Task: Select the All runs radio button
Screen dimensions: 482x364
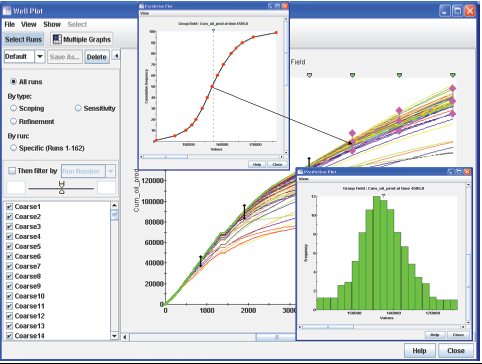Action: pyautogui.click(x=13, y=82)
